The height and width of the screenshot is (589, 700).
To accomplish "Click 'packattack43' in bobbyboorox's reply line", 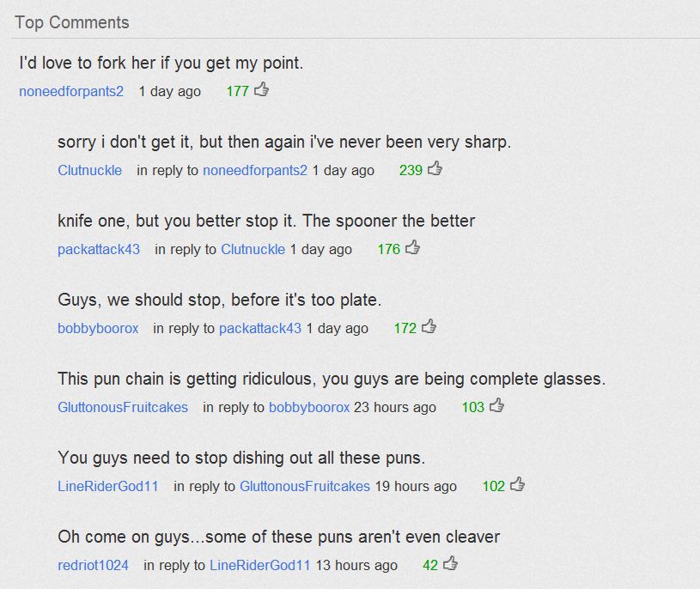I will tap(260, 328).
